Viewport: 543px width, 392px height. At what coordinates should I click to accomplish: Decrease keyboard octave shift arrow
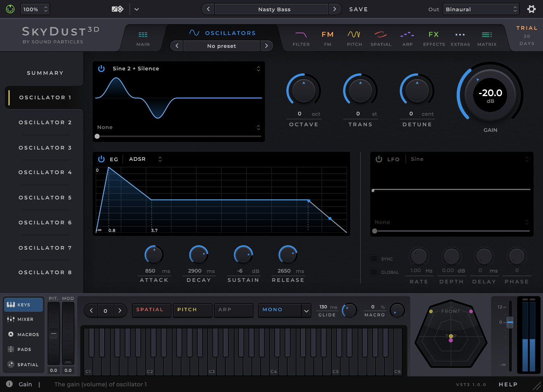pos(91,310)
